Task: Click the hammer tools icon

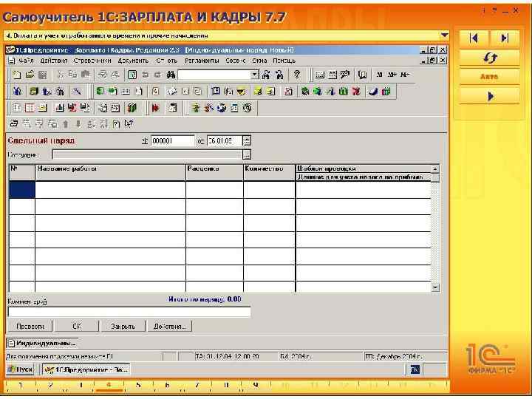Action: [77, 92]
